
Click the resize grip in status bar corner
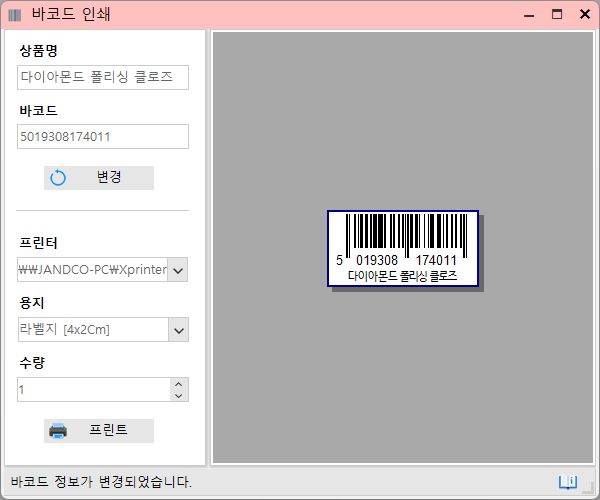588,489
